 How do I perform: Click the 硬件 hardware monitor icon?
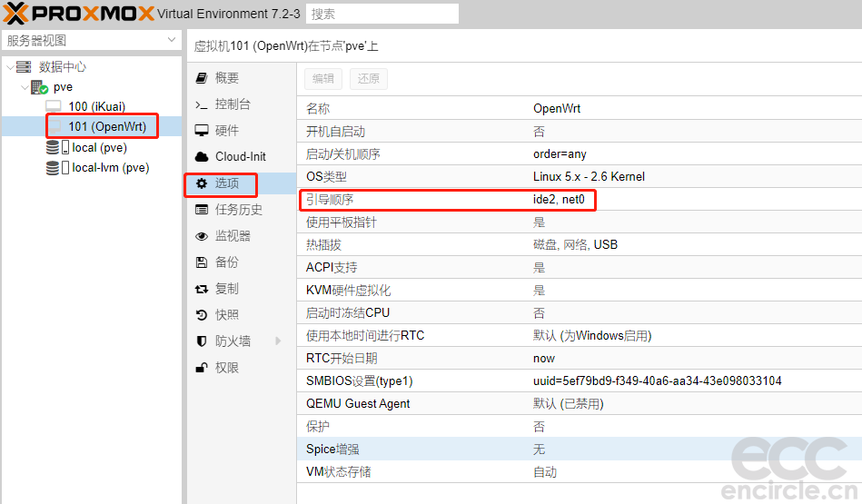point(202,131)
